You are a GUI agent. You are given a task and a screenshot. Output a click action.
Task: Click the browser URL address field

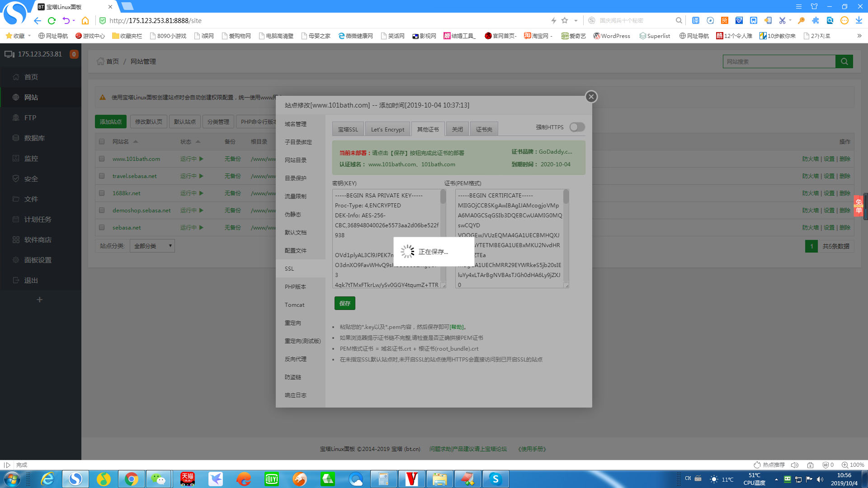[x=325, y=20]
